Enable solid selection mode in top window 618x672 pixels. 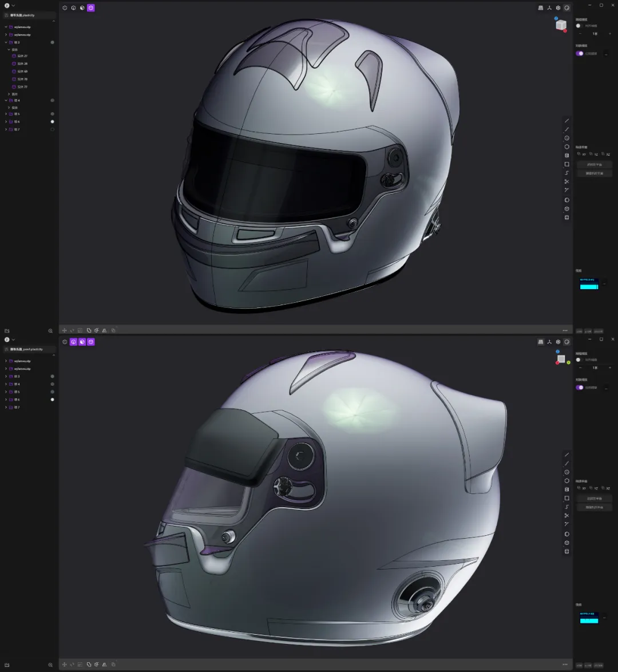pyautogui.click(x=91, y=7)
